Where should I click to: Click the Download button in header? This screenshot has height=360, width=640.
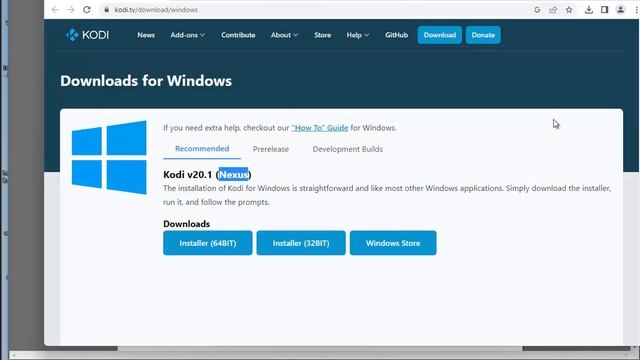(x=440, y=35)
